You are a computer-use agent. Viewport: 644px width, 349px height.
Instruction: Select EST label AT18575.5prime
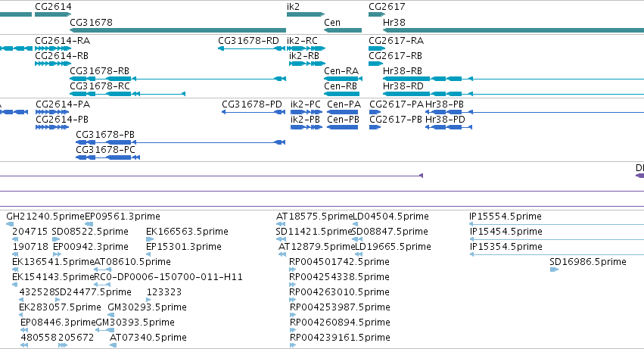pos(315,217)
